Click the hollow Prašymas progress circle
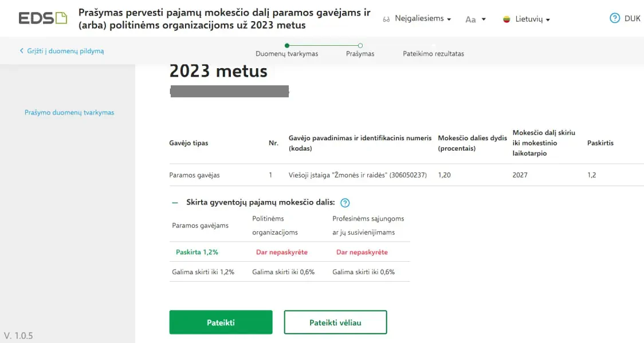This screenshot has width=644, height=343. pos(360,46)
